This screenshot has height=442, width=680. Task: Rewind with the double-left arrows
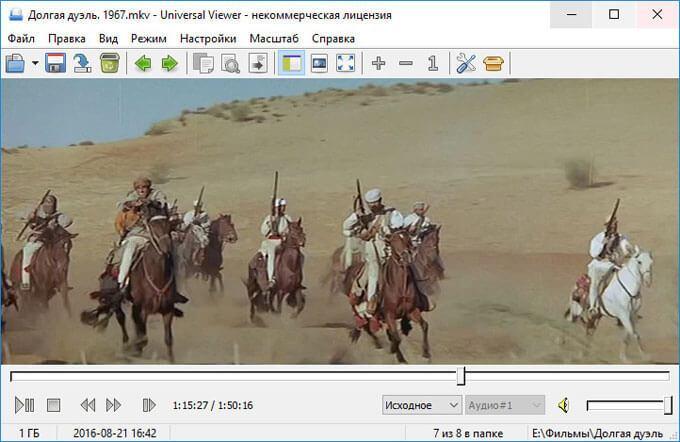point(88,406)
